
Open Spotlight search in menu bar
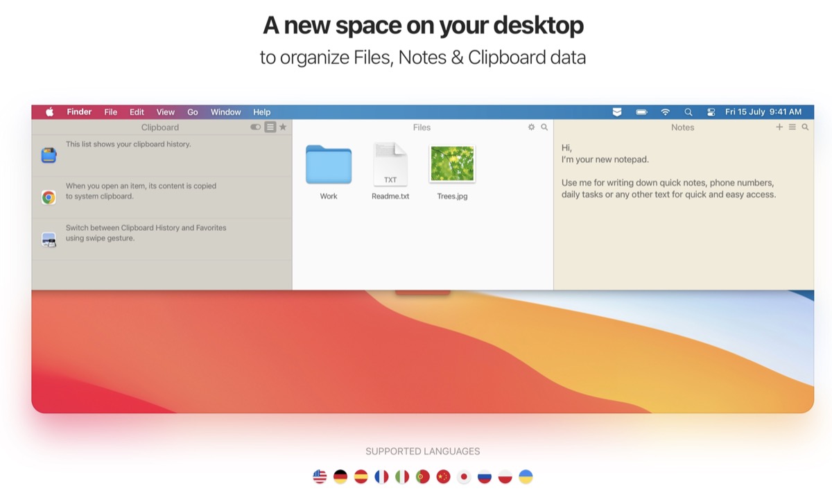[688, 112]
